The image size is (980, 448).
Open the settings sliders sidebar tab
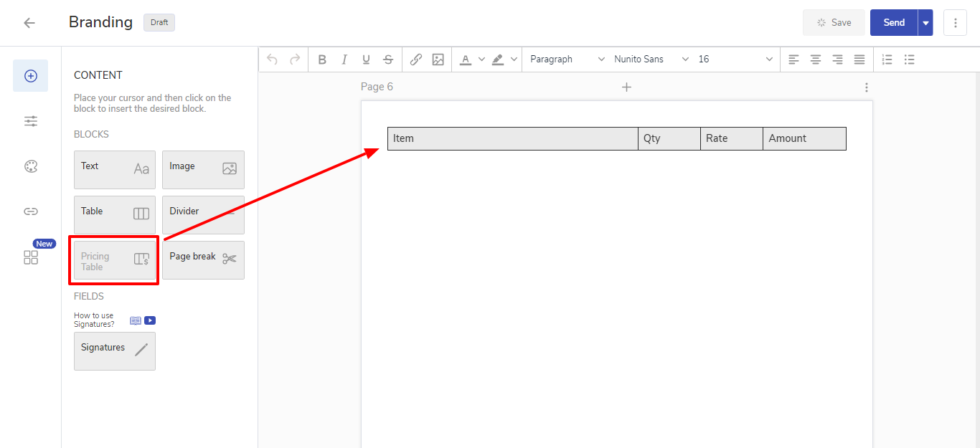click(x=31, y=121)
